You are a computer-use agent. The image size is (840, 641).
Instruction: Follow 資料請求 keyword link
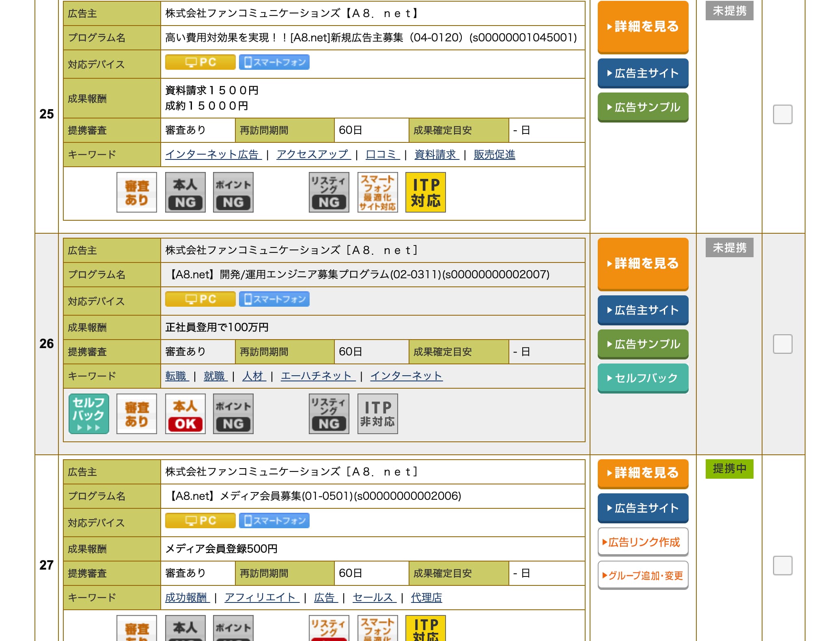pyautogui.click(x=437, y=155)
